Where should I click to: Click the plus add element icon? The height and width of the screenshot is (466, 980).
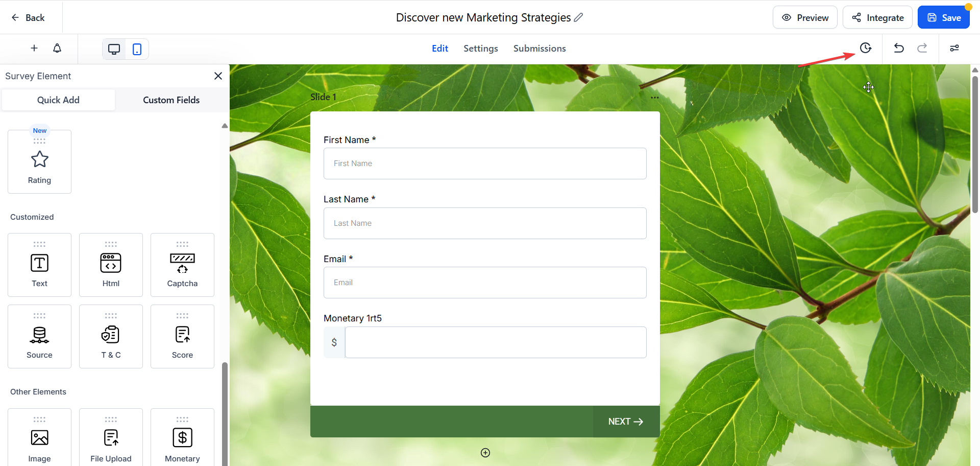tap(34, 48)
